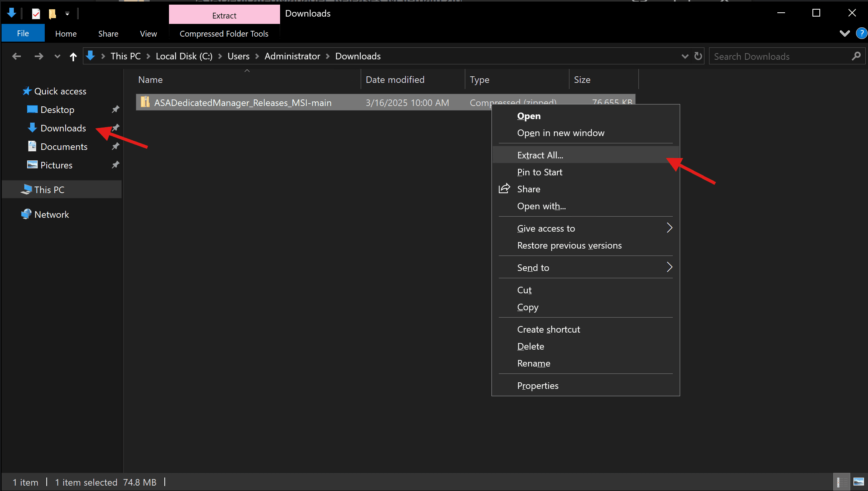Switch to the Home ribbon tab
The width and height of the screenshot is (868, 491).
66,34
